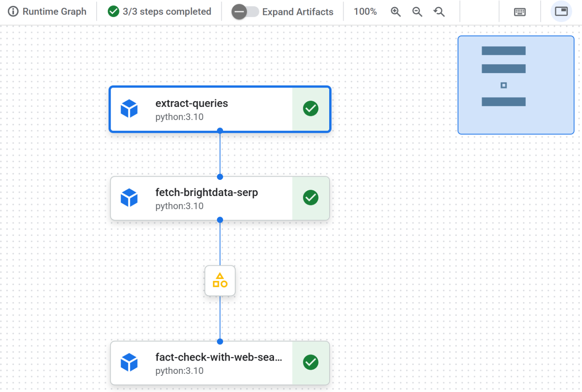The height and width of the screenshot is (392, 582).
Task: Click the green checkmark on fetch-brightdata-serp
Action: click(310, 198)
